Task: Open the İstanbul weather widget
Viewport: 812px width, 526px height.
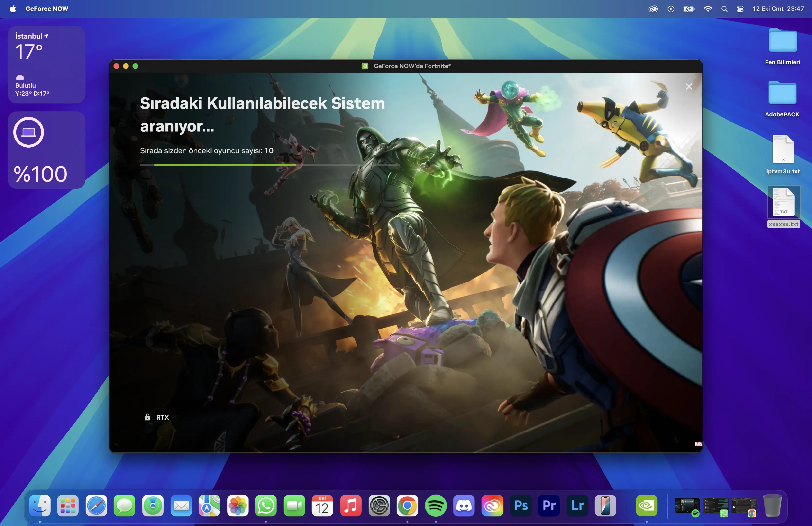Action: [x=46, y=65]
